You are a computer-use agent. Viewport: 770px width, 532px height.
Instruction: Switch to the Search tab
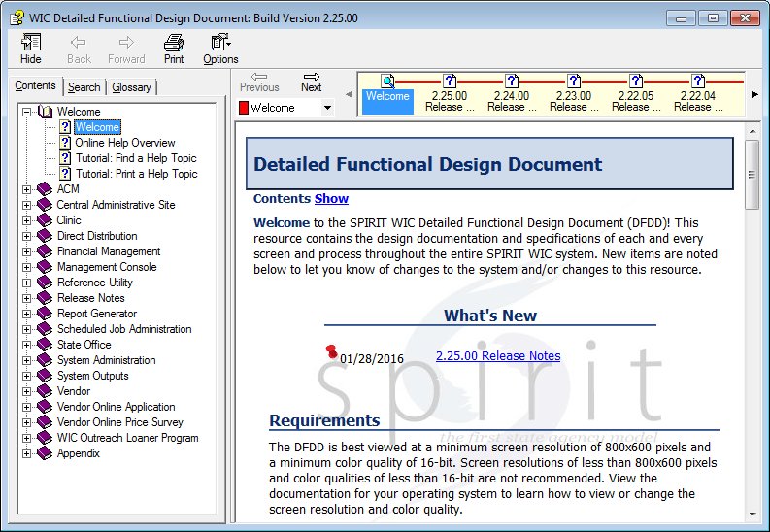coord(84,87)
